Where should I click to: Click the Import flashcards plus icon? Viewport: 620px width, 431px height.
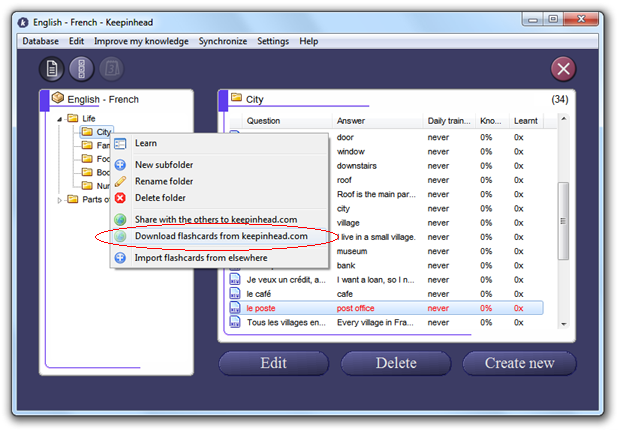click(x=120, y=258)
